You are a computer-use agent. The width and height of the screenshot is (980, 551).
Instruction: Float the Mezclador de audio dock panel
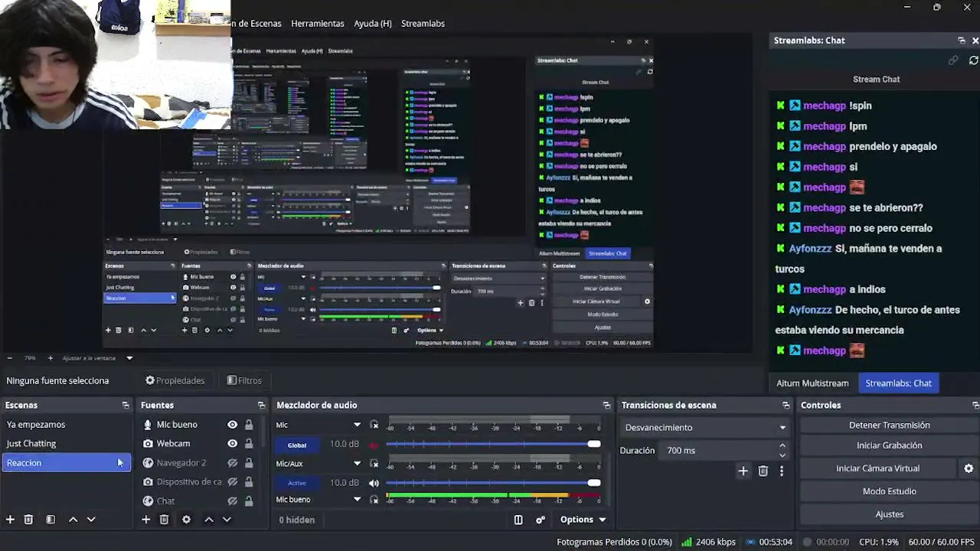click(606, 406)
